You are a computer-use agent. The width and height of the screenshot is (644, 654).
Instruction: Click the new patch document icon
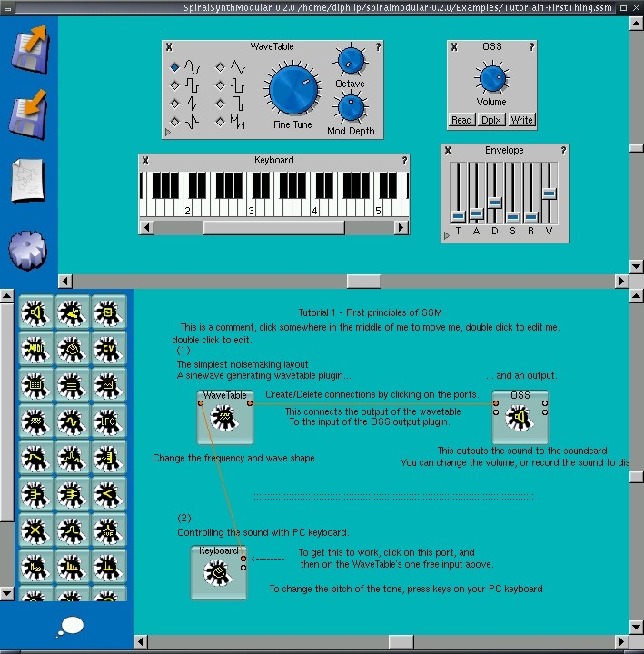tap(29, 180)
